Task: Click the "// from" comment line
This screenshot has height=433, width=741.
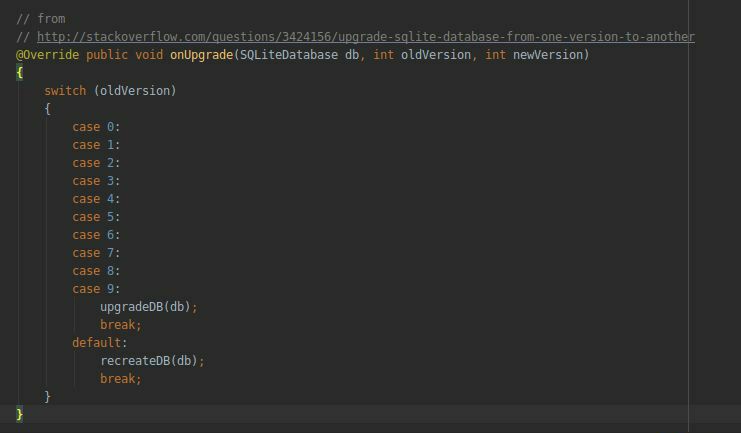Action: click(41, 19)
